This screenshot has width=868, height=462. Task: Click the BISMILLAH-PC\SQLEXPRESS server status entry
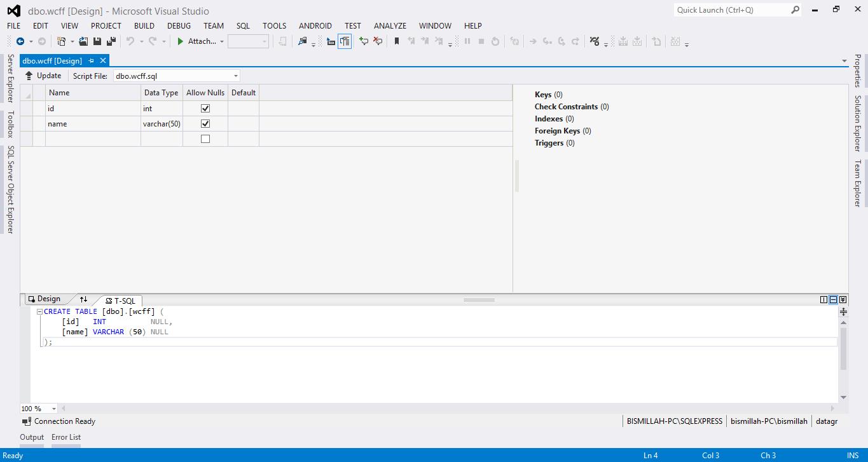675,421
